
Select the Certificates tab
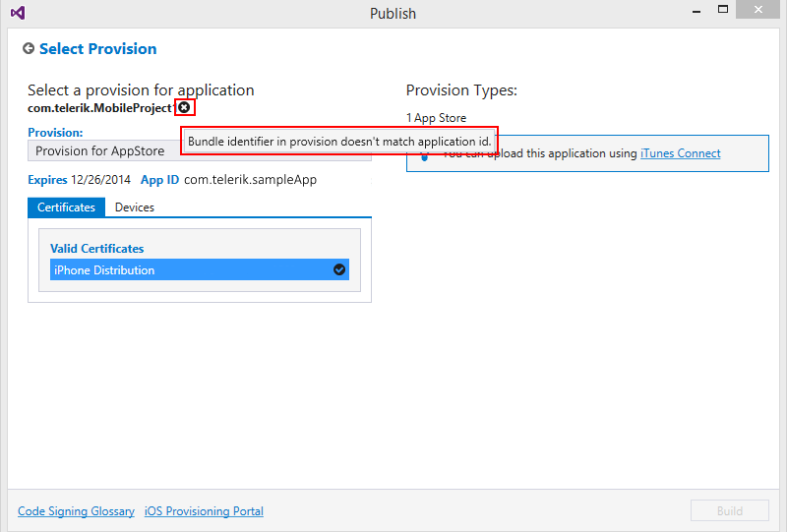pos(66,207)
